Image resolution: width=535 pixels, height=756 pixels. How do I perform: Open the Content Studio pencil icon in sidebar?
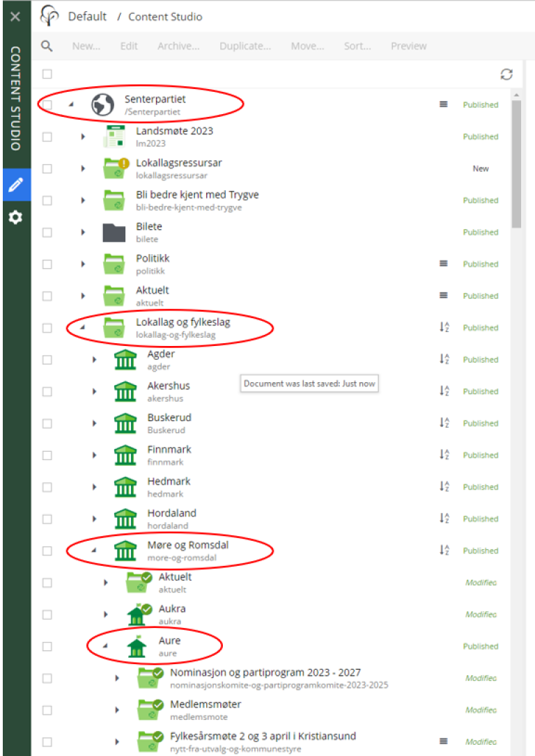16,184
